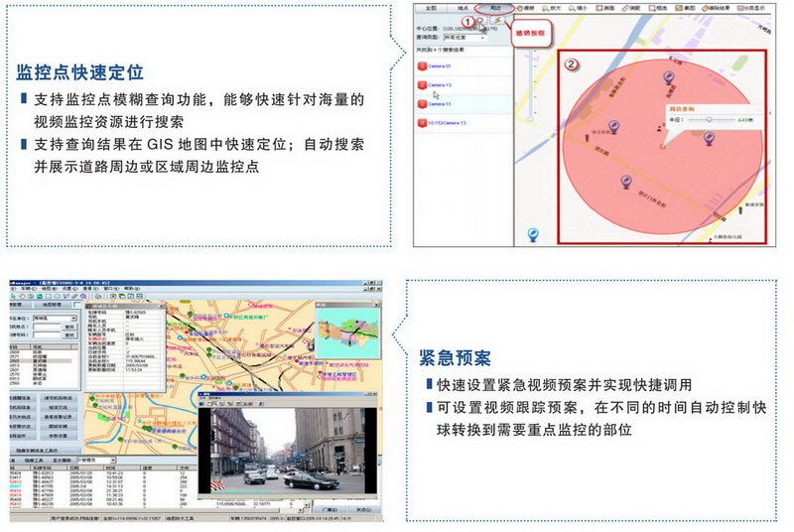The width and height of the screenshot is (794, 532).
Task: Activate the 缩小 zoom-out tool
Action: pyautogui.click(x=578, y=8)
